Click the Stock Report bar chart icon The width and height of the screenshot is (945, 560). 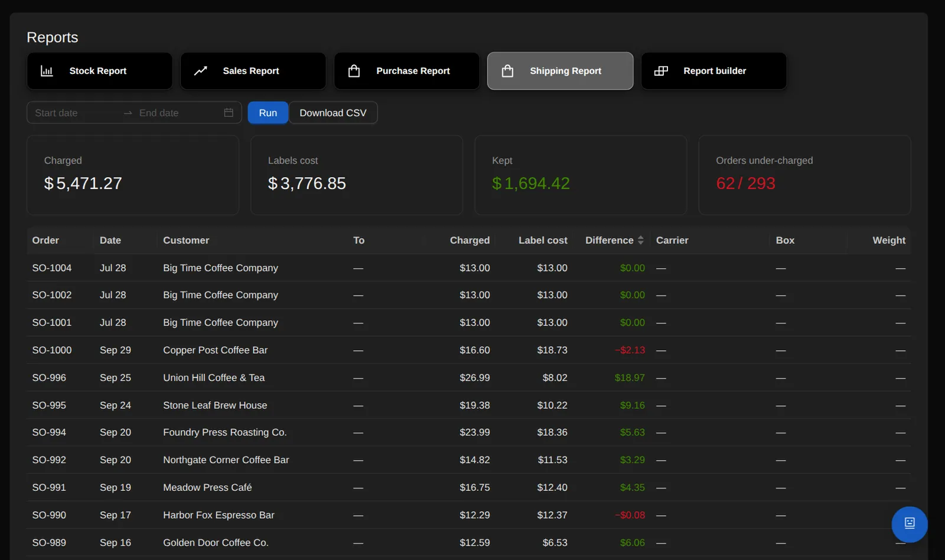click(47, 71)
